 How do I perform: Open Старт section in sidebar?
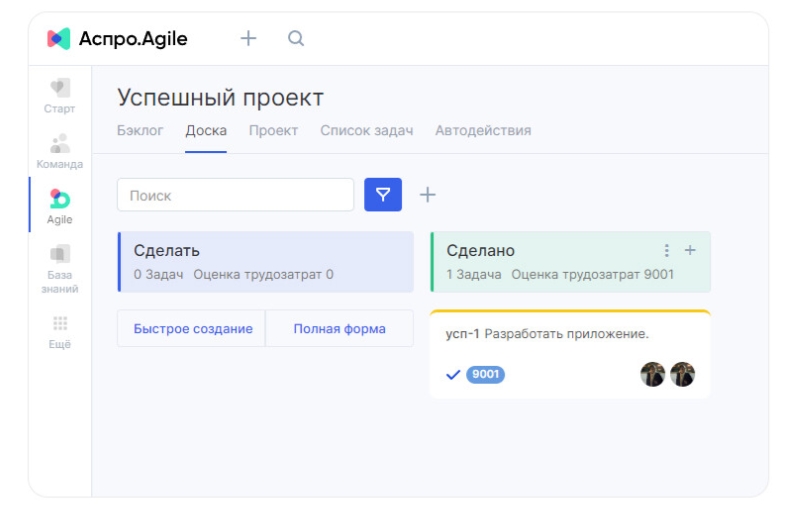[60, 96]
